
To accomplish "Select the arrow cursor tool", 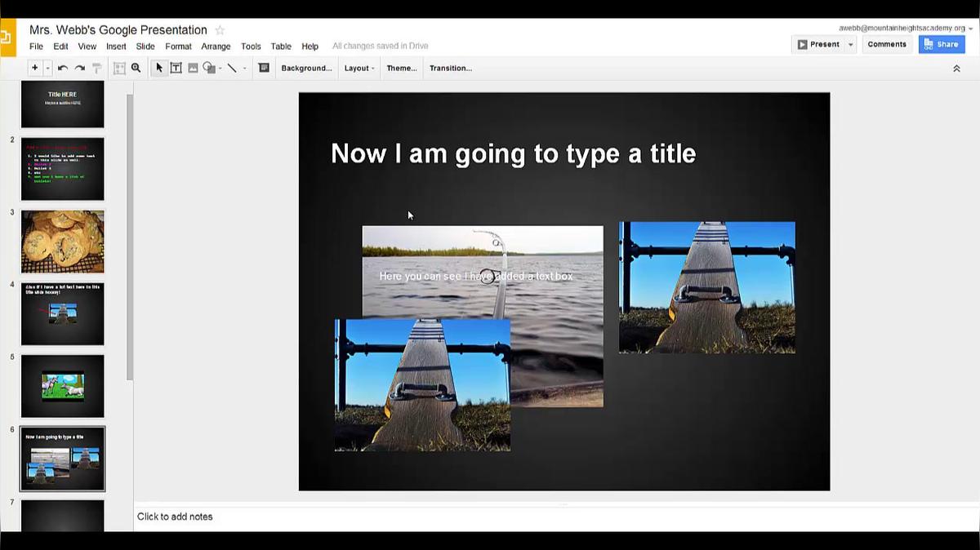I will [x=159, y=69].
